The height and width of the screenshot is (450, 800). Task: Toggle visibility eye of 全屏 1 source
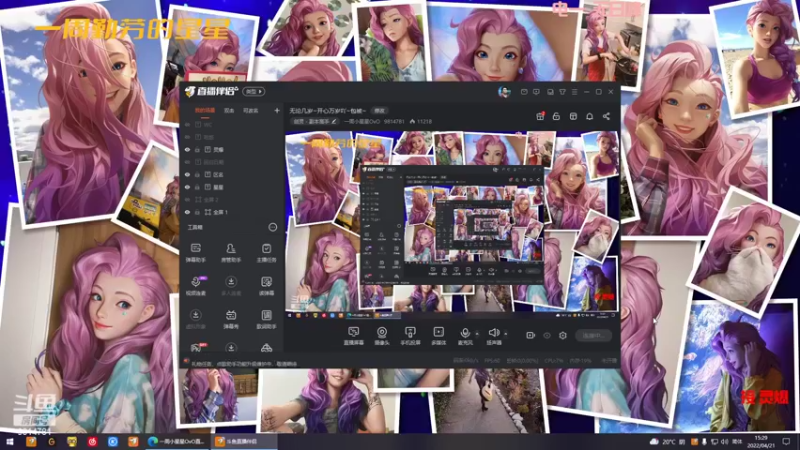click(x=187, y=212)
